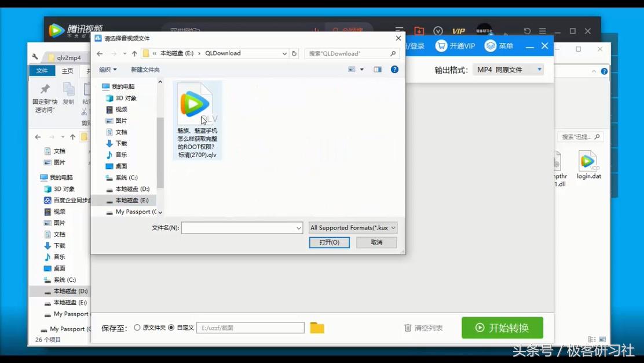Click Explorer help icon at top right
The image size is (644, 363).
604,71
